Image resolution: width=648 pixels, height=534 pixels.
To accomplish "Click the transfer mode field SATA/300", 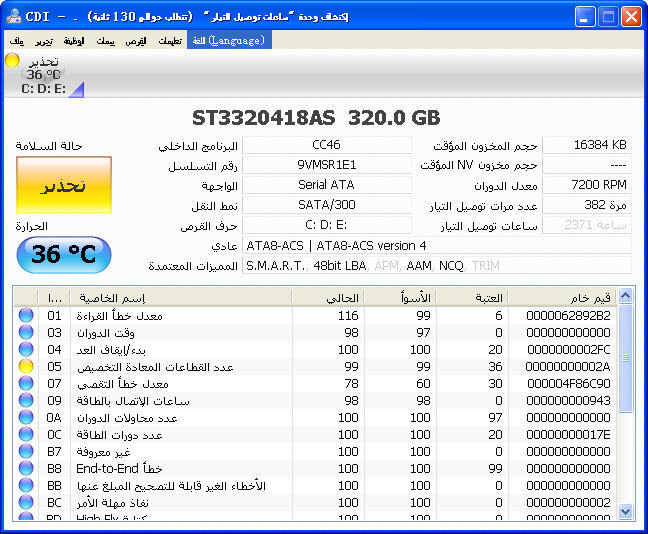I will (x=327, y=205).
